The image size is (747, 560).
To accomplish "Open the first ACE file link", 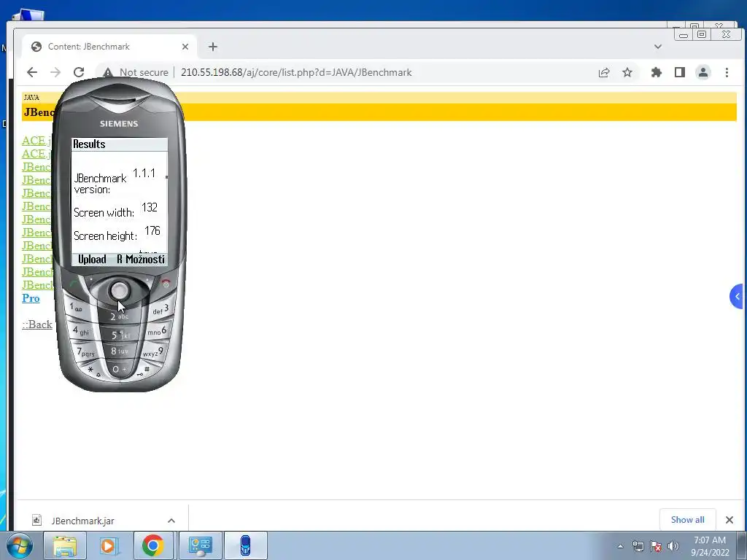I will (36, 141).
